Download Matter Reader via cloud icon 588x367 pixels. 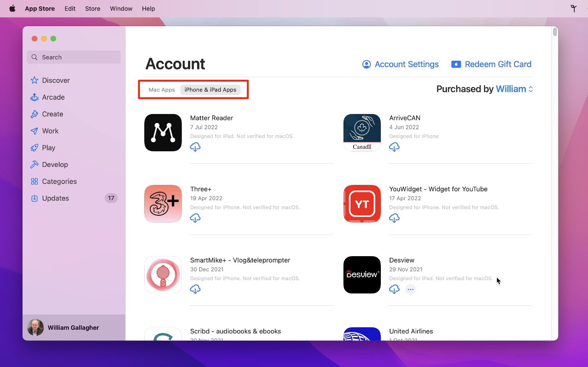click(195, 147)
